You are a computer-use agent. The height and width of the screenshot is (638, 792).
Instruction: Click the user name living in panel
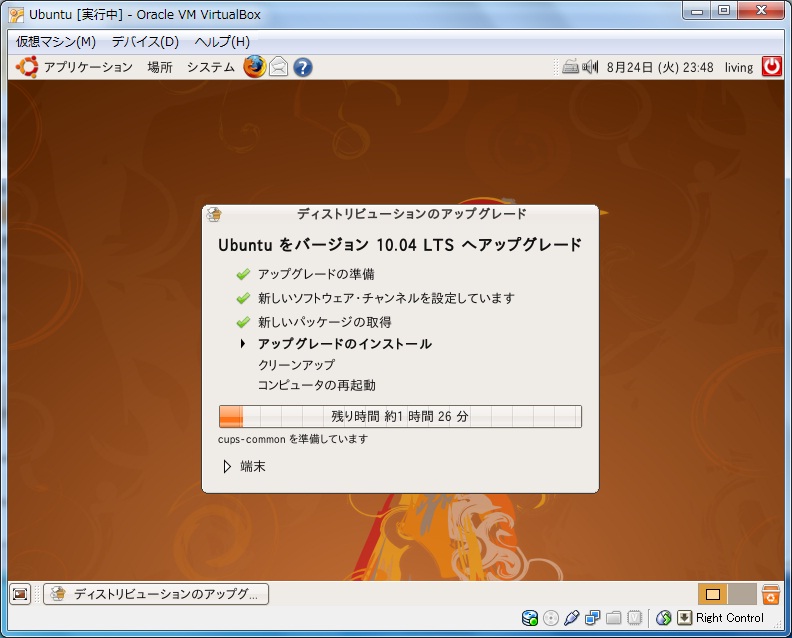(739, 67)
